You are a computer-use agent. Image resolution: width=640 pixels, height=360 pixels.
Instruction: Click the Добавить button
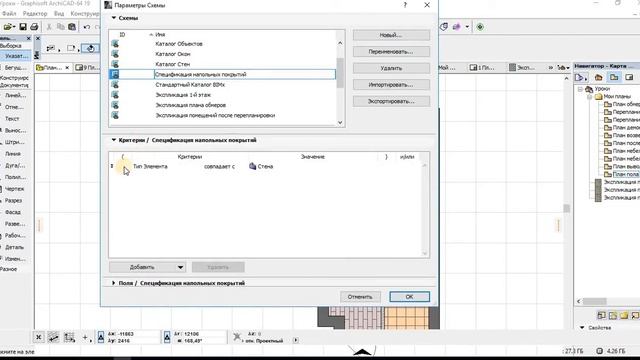click(142, 267)
